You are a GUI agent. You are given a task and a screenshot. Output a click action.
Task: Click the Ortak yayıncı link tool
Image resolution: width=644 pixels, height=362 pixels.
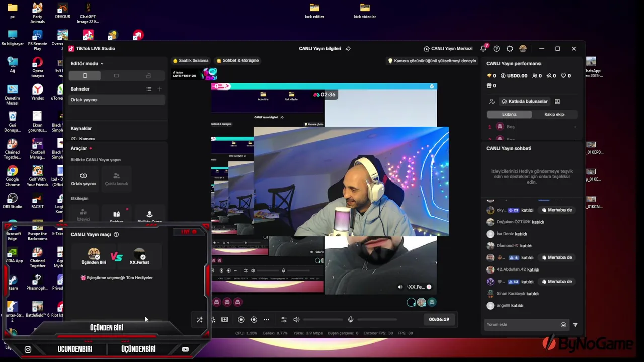click(84, 178)
